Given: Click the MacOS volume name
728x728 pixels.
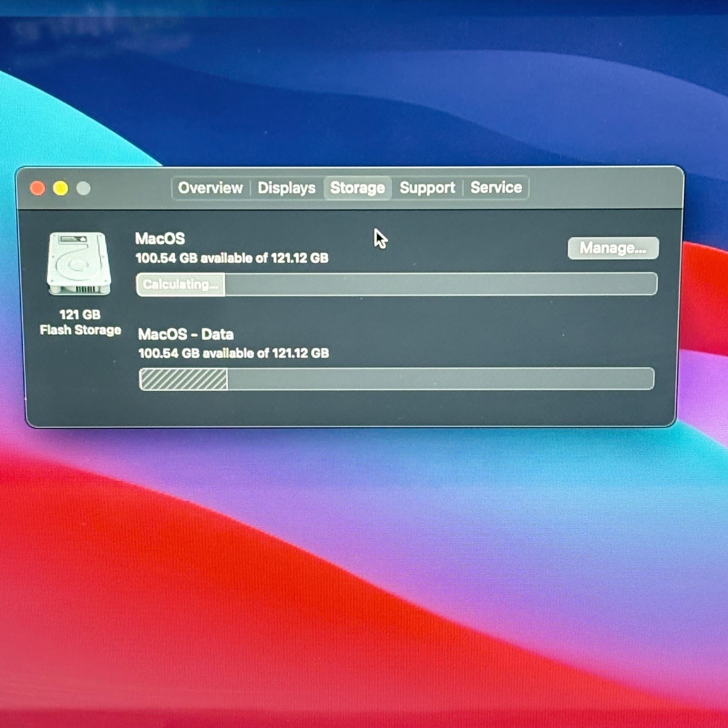Looking at the screenshot, I should click(160, 239).
